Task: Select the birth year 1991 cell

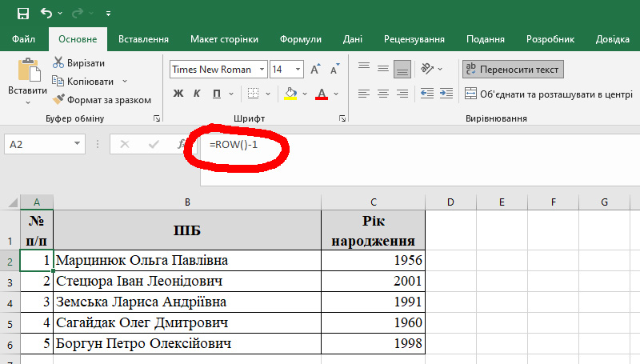Action: 373,302
